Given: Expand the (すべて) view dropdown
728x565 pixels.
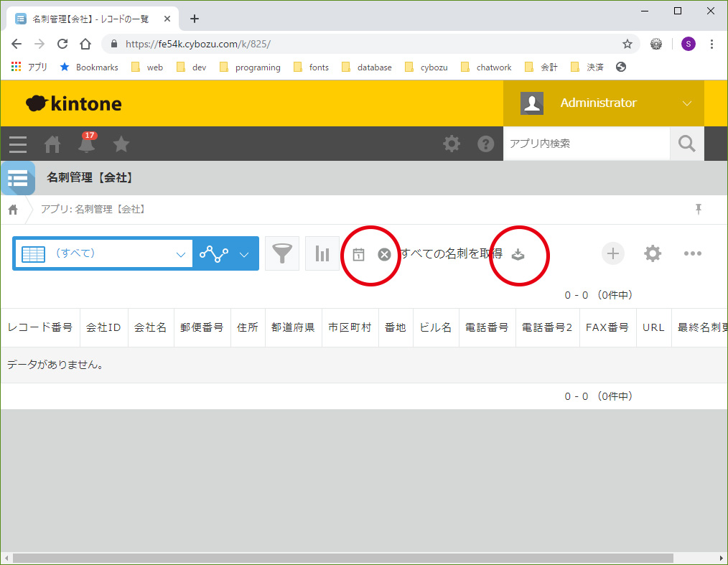Looking at the screenshot, I should click(x=104, y=253).
